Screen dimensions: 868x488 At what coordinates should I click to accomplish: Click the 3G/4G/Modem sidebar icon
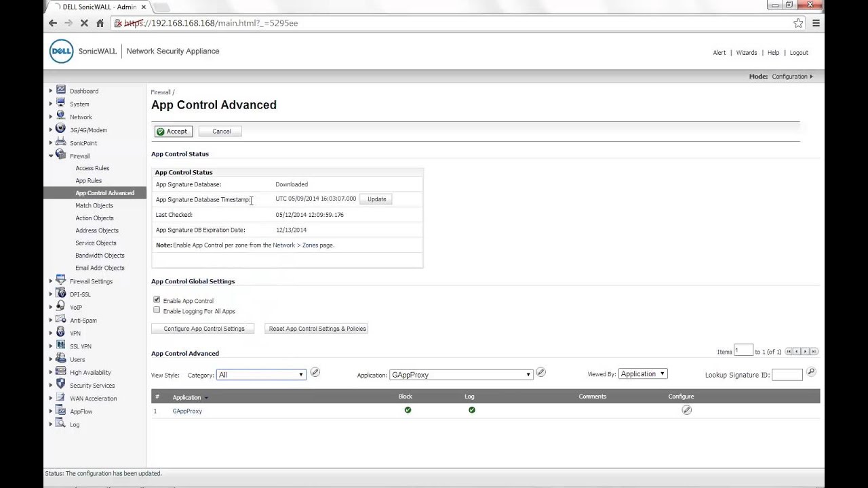[61, 129]
